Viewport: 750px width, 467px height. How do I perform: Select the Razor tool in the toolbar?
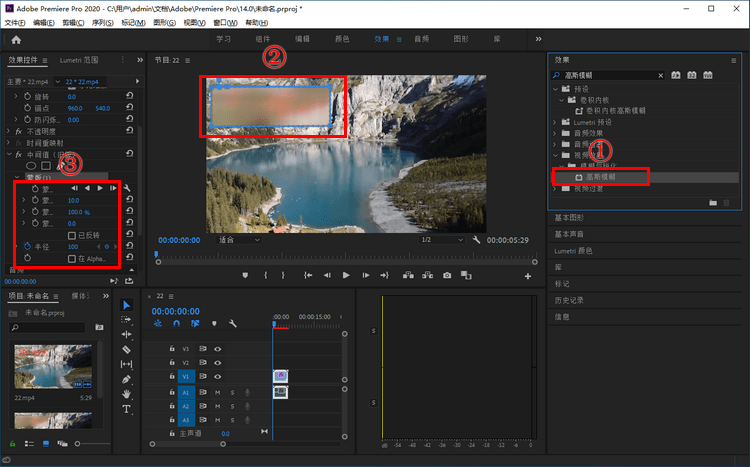click(127, 350)
